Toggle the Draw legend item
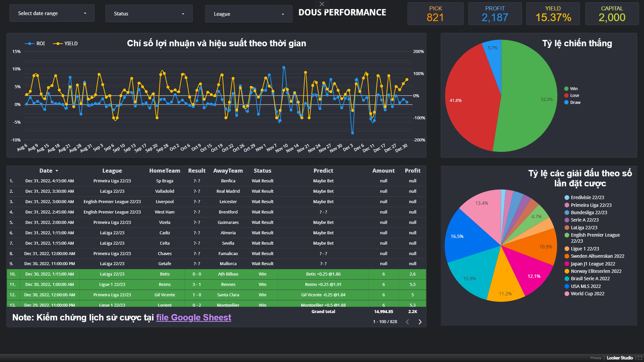 pos(572,103)
